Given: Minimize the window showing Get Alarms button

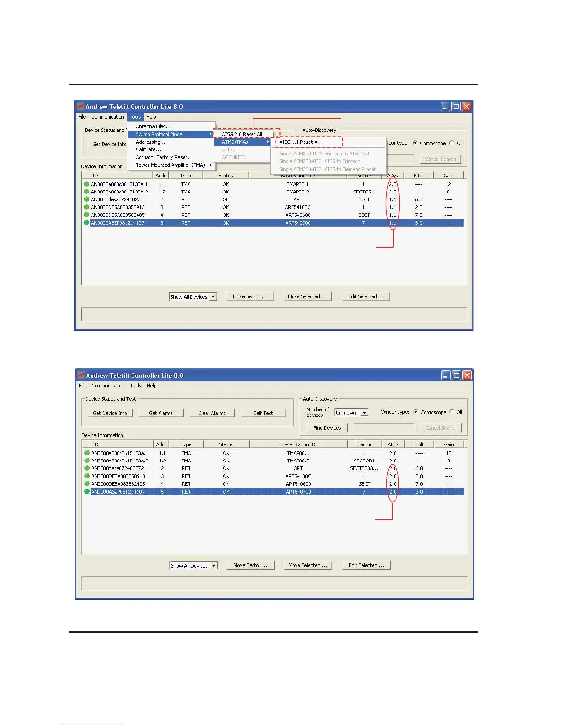Looking at the screenshot, I should click(446, 375).
